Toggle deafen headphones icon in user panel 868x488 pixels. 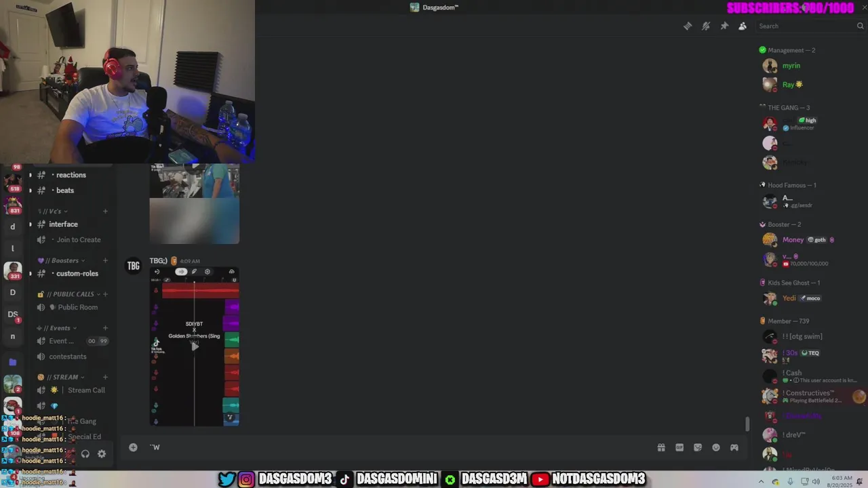point(85,454)
